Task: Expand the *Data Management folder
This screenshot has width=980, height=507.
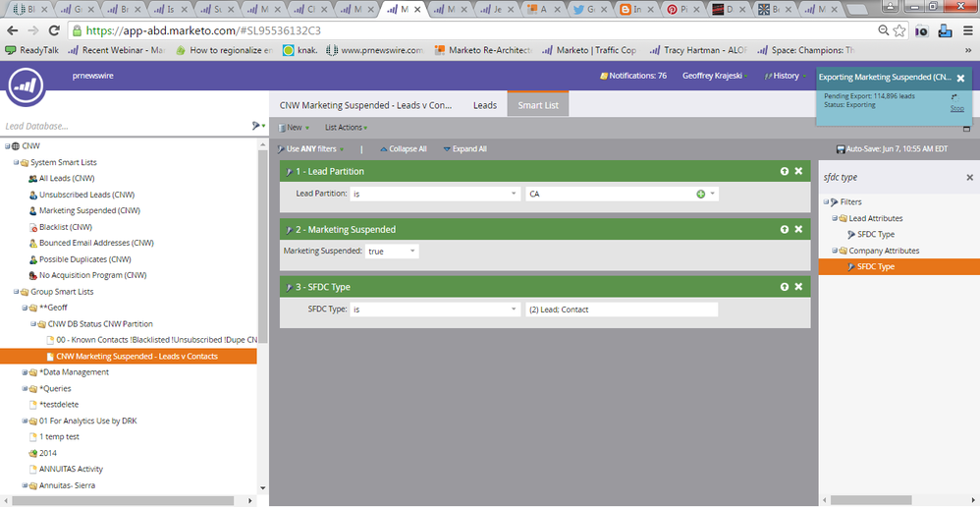Action: coord(25,372)
